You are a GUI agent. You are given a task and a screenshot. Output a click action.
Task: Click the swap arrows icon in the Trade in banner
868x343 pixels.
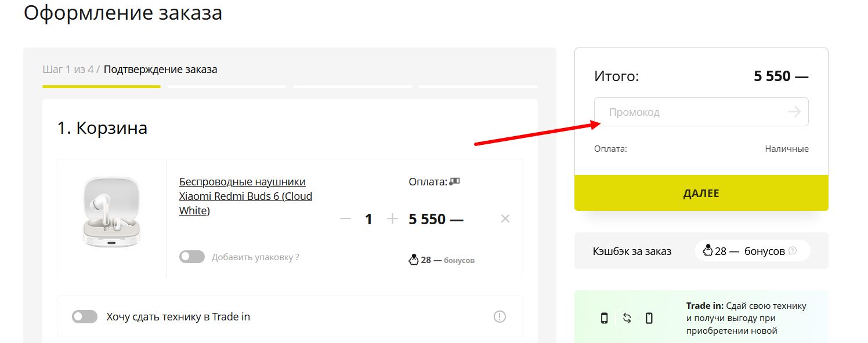tap(627, 318)
